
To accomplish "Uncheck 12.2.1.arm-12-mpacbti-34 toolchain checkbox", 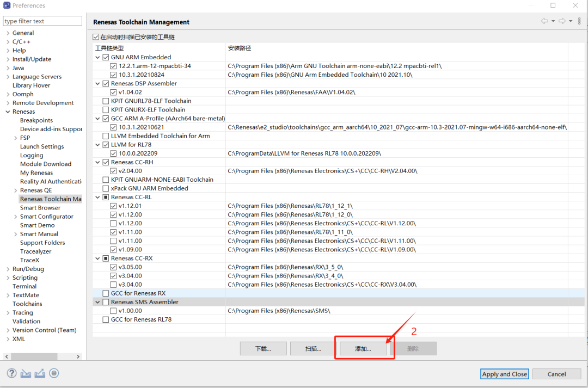I will click(113, 66).
